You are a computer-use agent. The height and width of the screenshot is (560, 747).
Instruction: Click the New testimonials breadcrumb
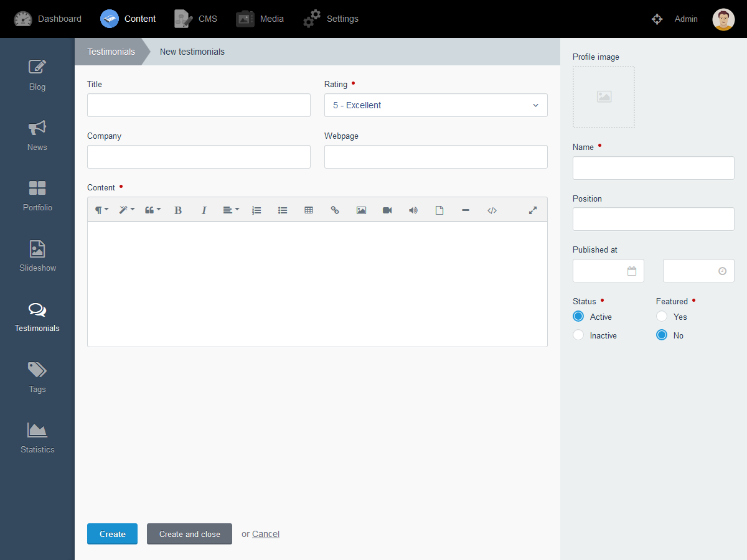[192, 52]
